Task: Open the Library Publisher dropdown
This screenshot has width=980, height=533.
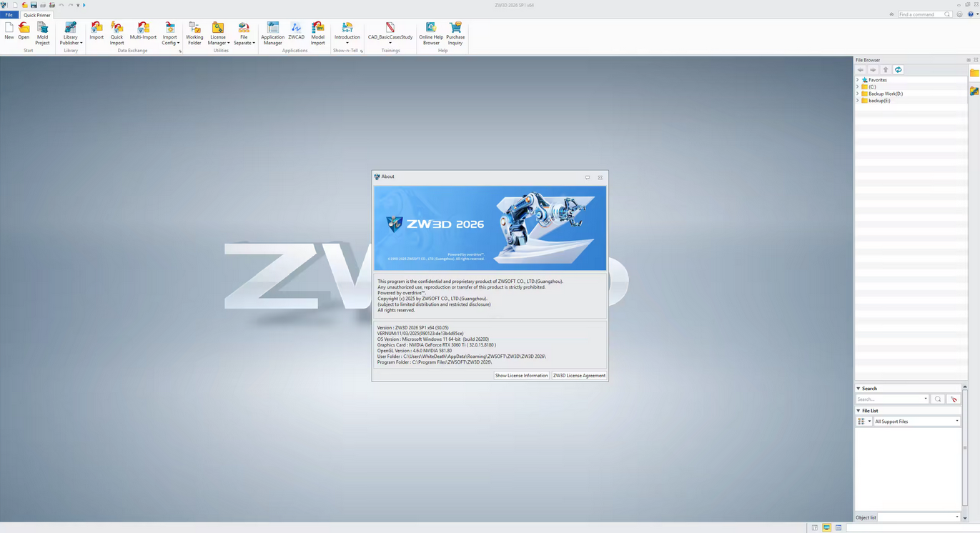Action: (71, 34)
